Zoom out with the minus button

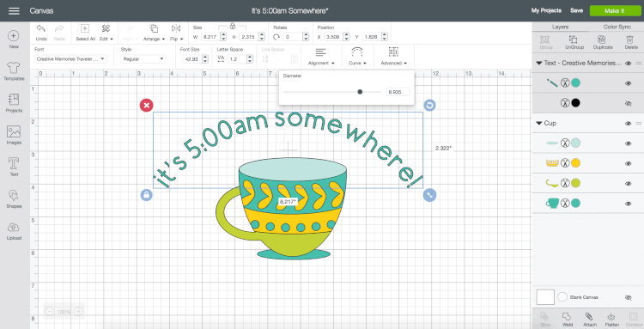point(49,312)
